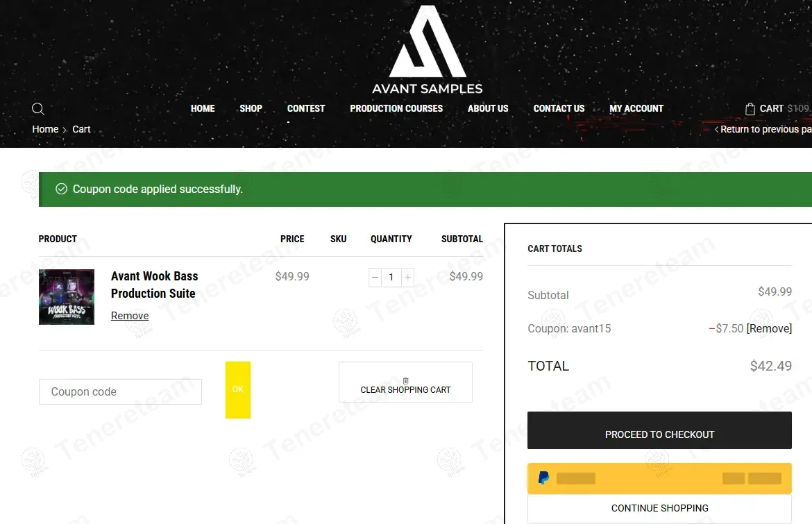Open the Home menu item
Viewport: 812px width, 524px height.
(x=203, y=109)
